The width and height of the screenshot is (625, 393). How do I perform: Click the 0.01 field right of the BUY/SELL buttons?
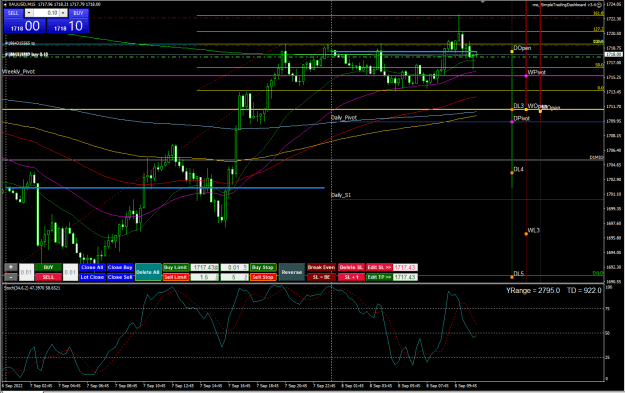pos(70,272)
